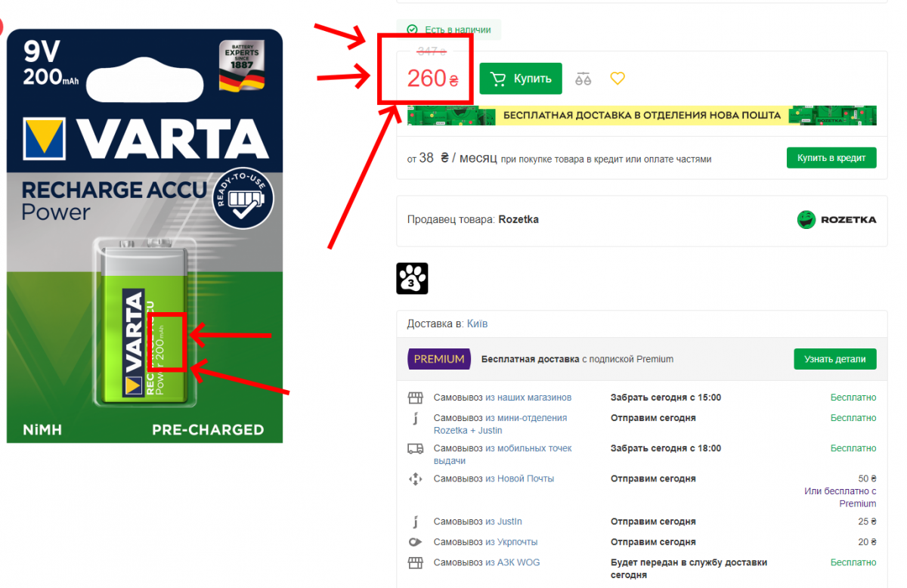This screenshot has height=588, width=907.
Task: Open the 'из Новой Почты' pickup link
Action: (x=520, y=478)
